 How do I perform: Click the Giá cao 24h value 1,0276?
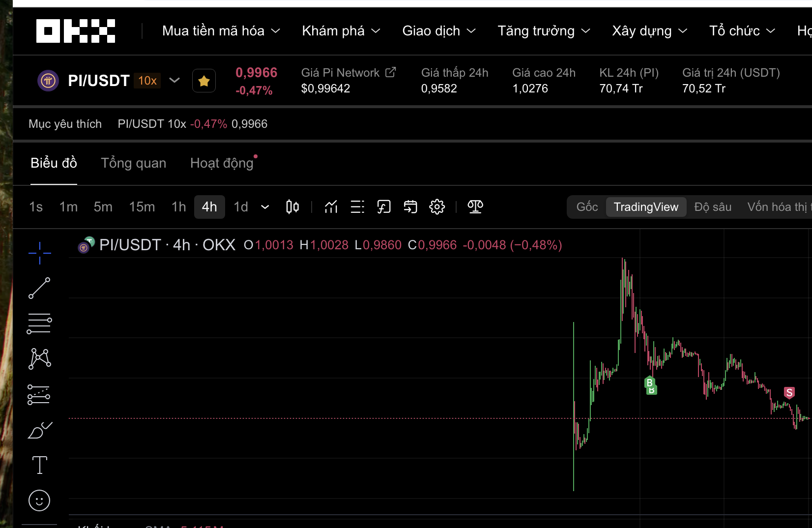tap(530, 88)
